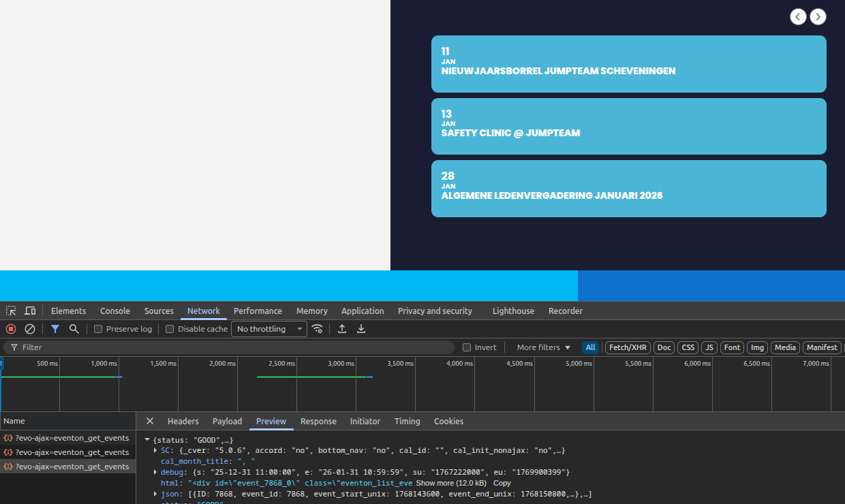
Task: Check the Disable cache option
Action: click(170, 329)
